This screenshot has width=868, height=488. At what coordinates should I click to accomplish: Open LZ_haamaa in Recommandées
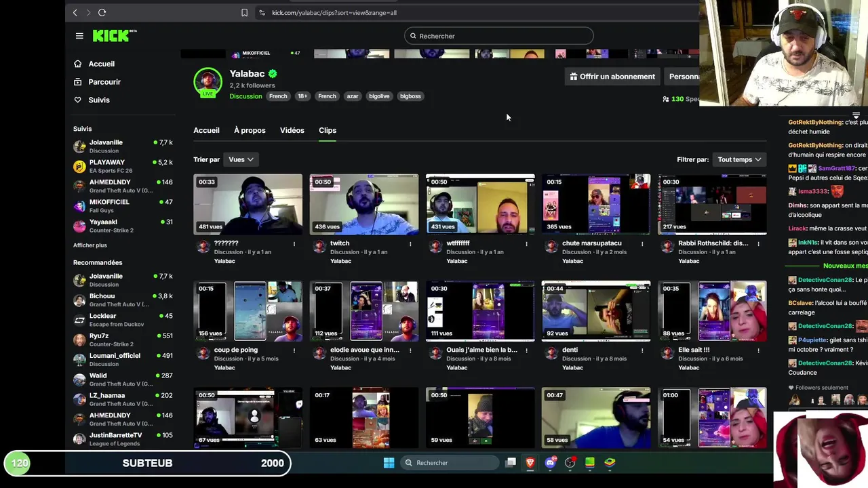123,399
